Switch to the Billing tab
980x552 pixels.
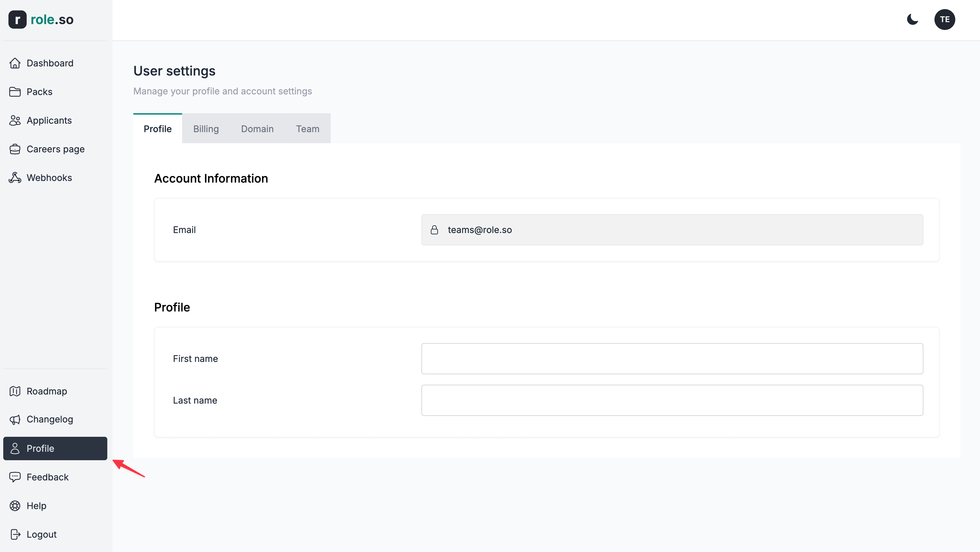click(x=206, y=129)
